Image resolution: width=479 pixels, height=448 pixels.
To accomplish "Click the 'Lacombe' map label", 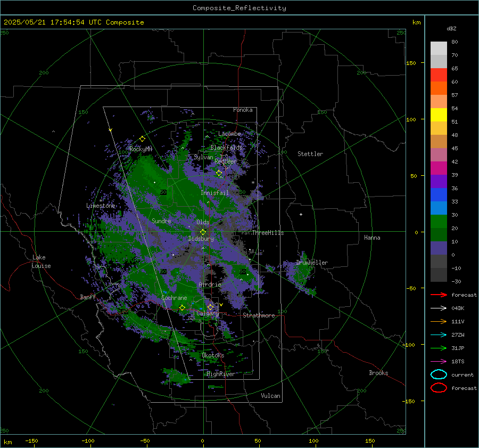I will tap(229, 134).
